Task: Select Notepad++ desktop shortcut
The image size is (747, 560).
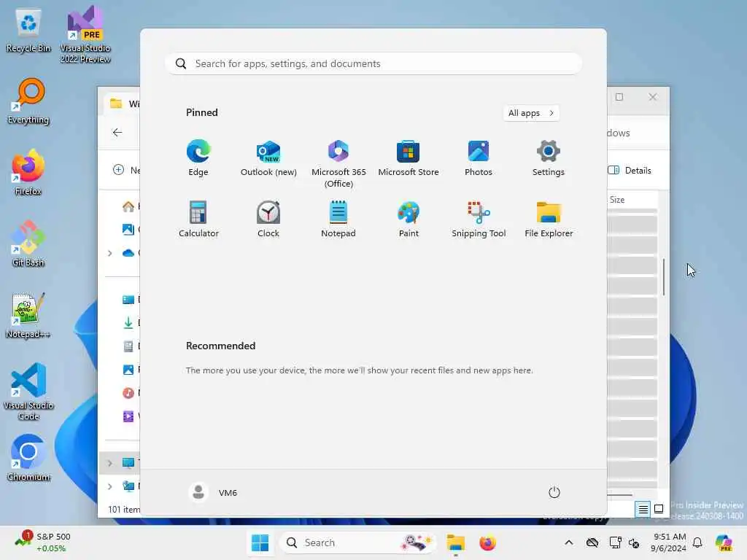Action: [x=28, y=315]
